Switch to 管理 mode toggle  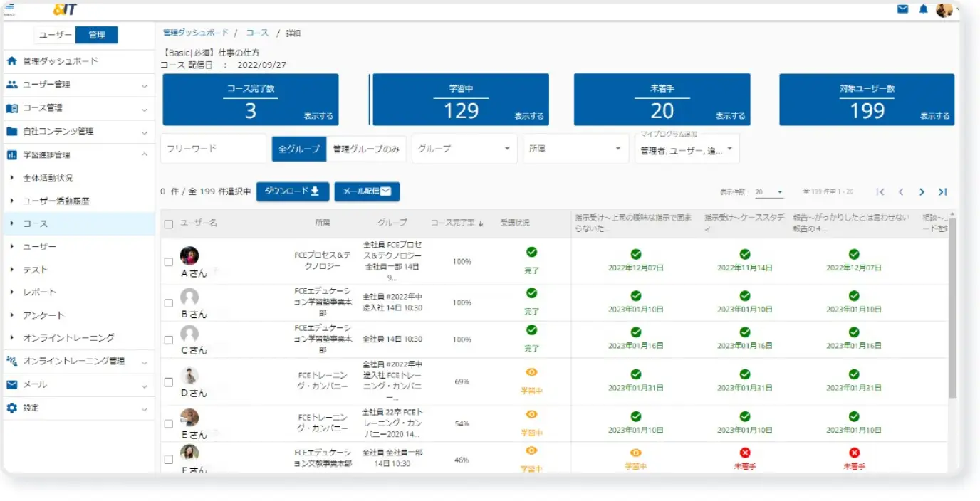97,35
